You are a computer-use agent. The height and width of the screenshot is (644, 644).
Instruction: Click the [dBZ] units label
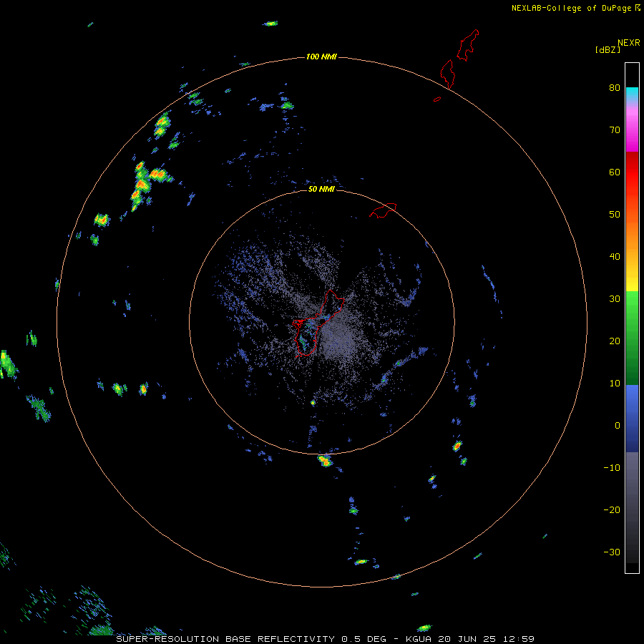click(x=608, y=49)
